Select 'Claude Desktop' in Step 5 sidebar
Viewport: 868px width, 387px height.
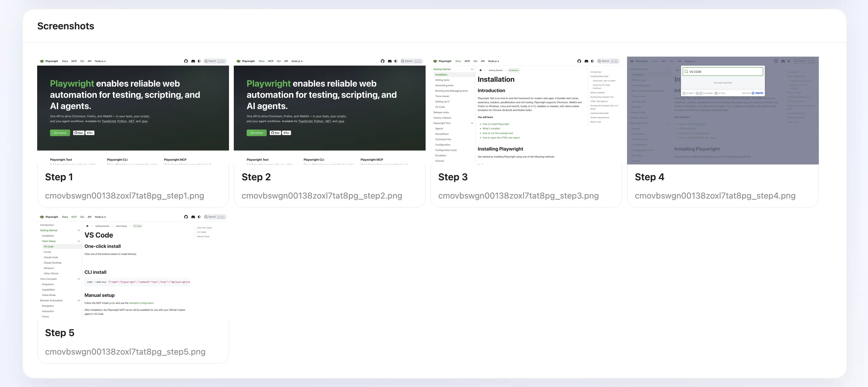click(x=52, y=263)
